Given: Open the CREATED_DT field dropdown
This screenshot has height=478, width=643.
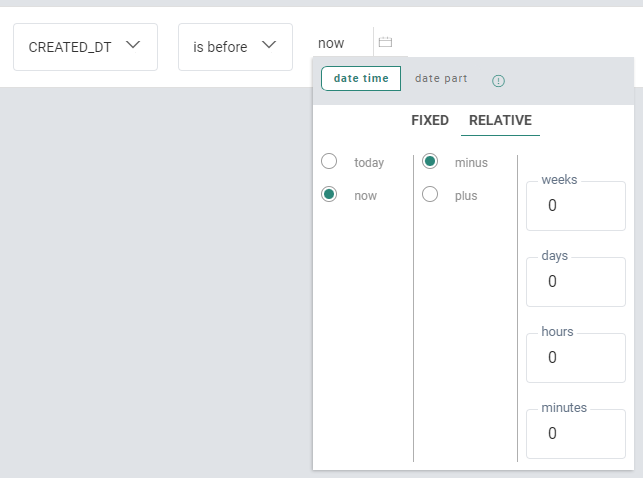Looking at the screenshot, I should (x=85, y=47).
